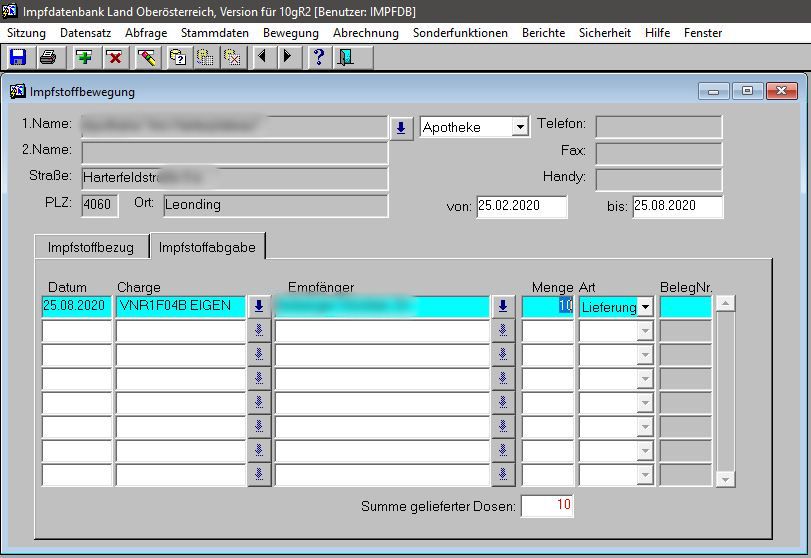Click the printer icon in toolbar
The image size is (811, 558).
(46, 57)
